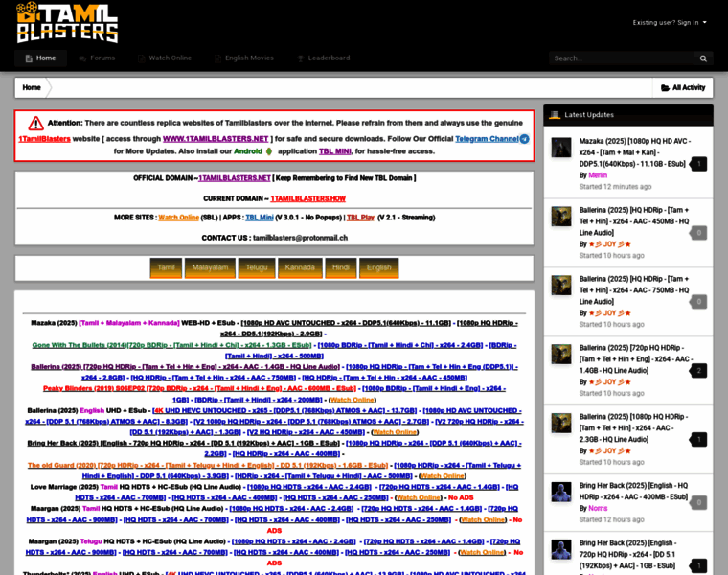Open Bring Her Back 720p 1GB sidebar topic
This screenshot has width=728, height=575.
627,554
